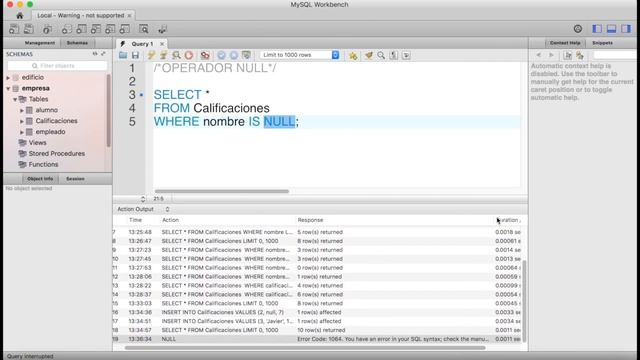The width and height of the screenshot is (640, 360).
Task: Click the Action Output horizontal scrollbar
Action: point(305,348)
